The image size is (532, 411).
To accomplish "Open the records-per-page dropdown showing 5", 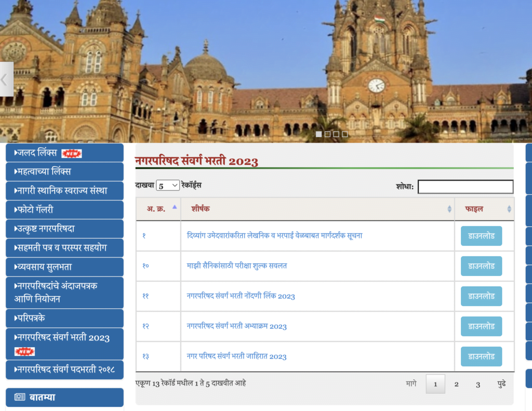I will (168, 185).
